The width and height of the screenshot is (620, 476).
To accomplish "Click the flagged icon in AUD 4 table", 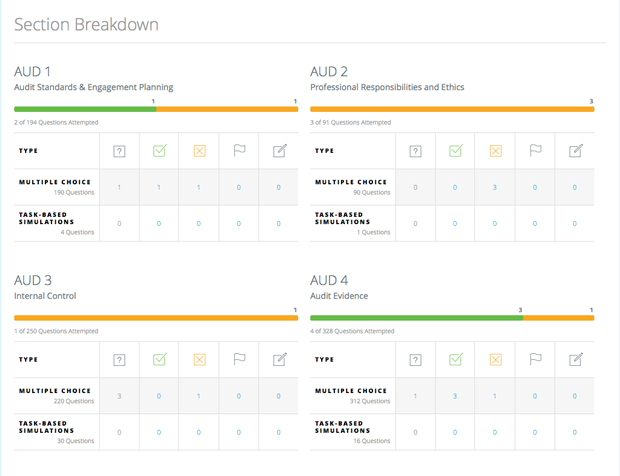I will point(535,359).
